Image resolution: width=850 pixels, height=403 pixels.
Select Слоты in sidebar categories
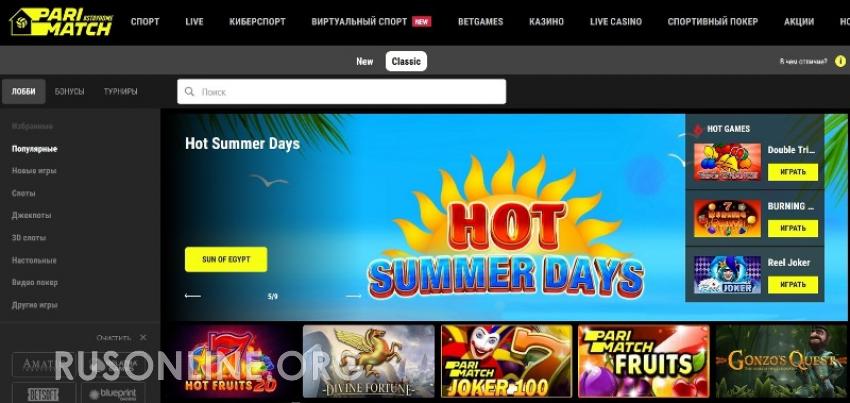pyautogui.click(x=24, y=193)
